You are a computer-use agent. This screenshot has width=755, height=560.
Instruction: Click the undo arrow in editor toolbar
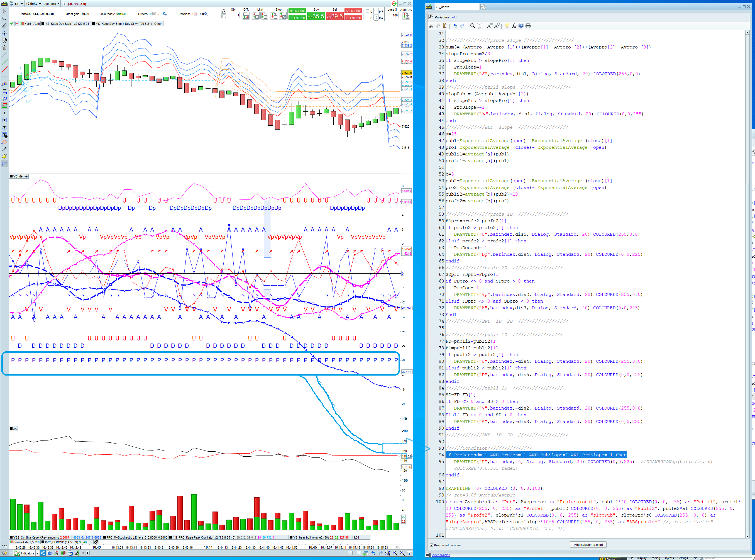[x=455, y=26]
